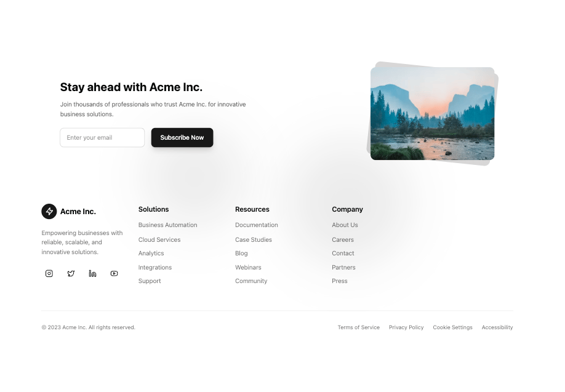Image resolution: width=565 pixels, height=392 pixels.
Task: Open the LinkedIn social icon
Action: [92, 273]
